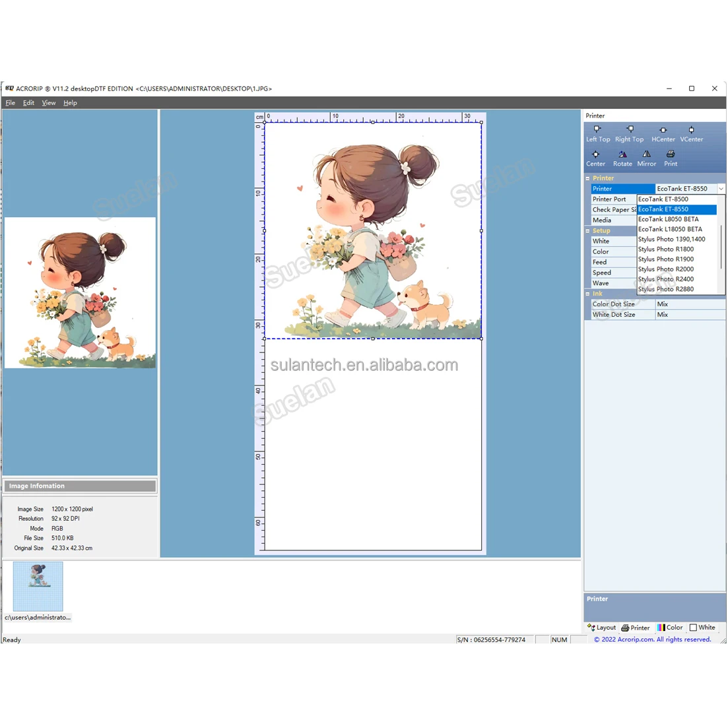This screenshot has height=728, width=728.
Task: Click the HCenter alignment icon
Action: coord(663,133)
